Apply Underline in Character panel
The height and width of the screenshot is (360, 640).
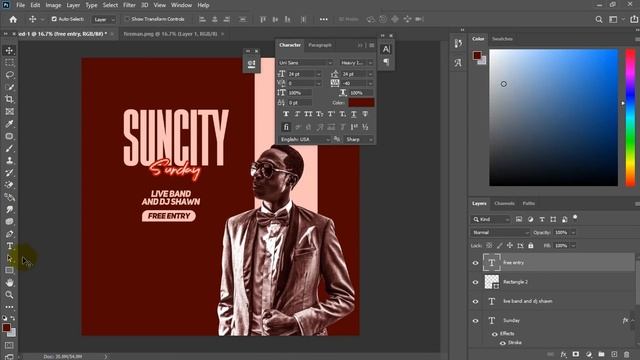pos(354,114)
